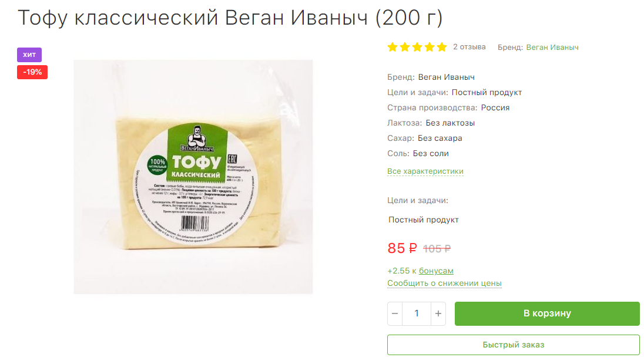Click the Постный продукт text under Цели и задачи
This screenshot has height=361, width=644.
423,220
